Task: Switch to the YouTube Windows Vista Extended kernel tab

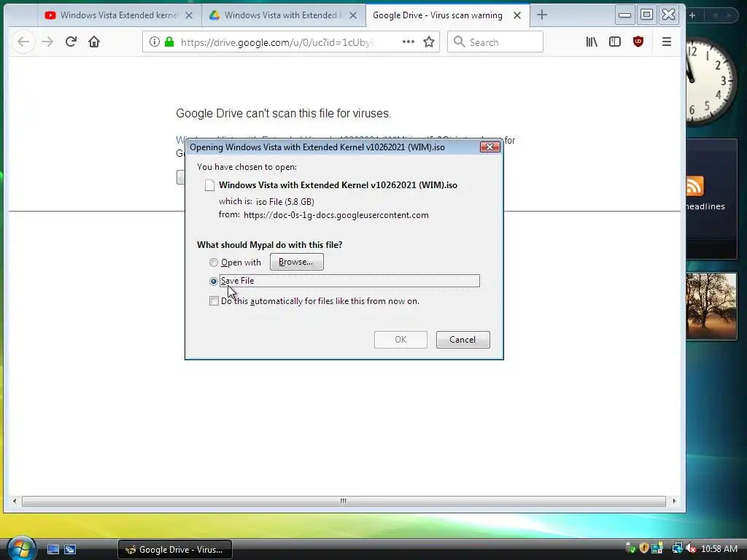Action: pyautogui.click(x=119, y=15)
